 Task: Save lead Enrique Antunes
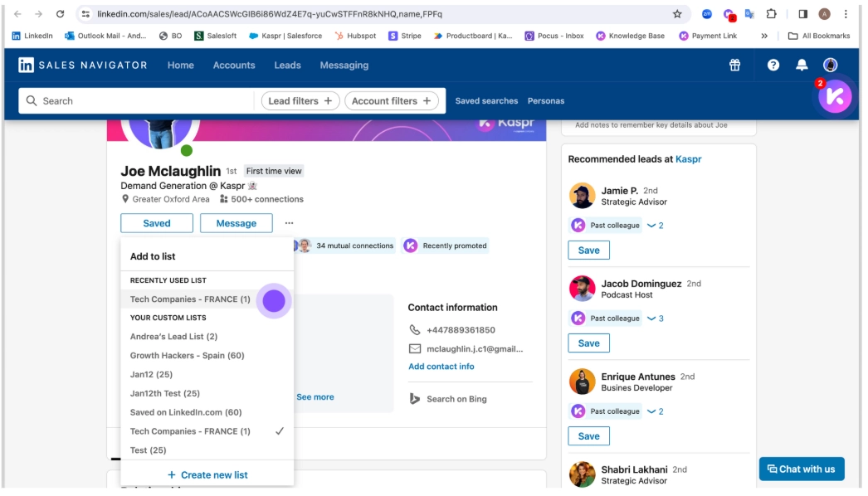(x=588, y=436)
